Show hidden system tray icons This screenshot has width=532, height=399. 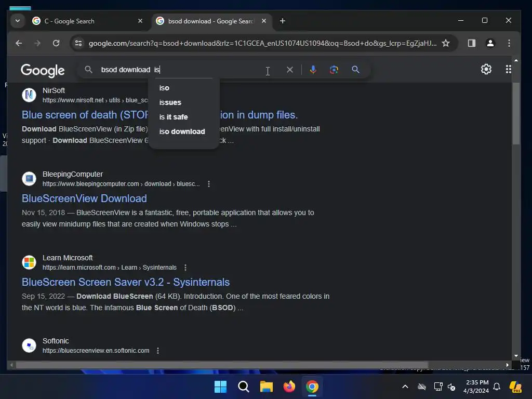405,387
